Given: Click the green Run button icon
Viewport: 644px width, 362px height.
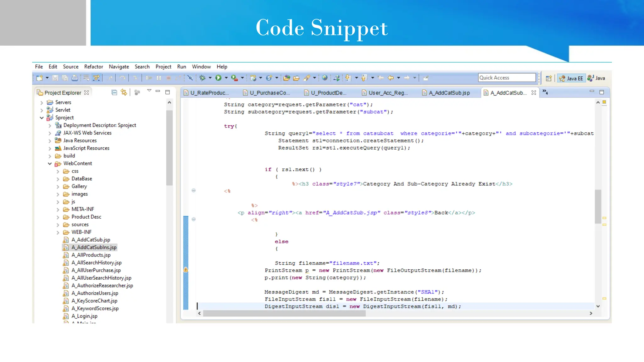Looking at the screenshot, I should point(218,78).
